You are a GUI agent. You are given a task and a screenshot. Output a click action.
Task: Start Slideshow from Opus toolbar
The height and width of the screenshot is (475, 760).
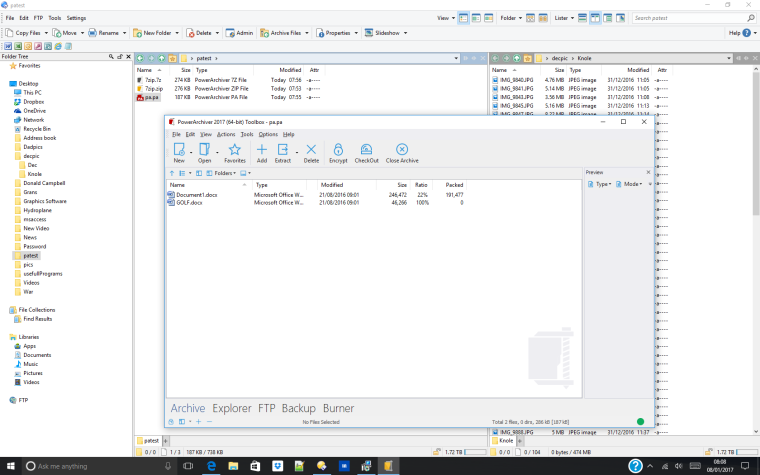382,33
